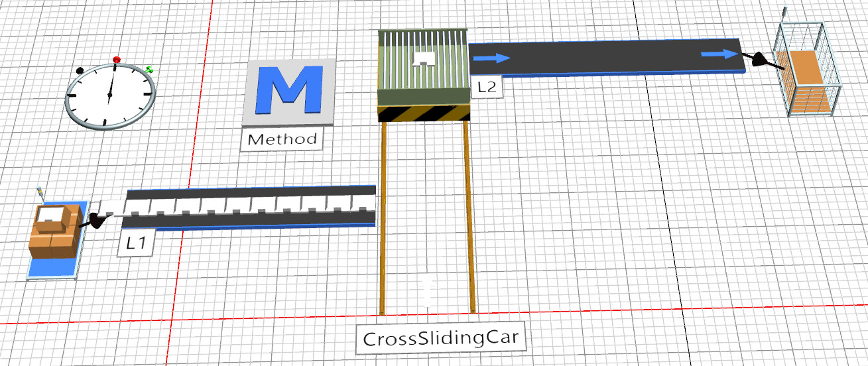Click the blue M Method icon

[289, 93]
